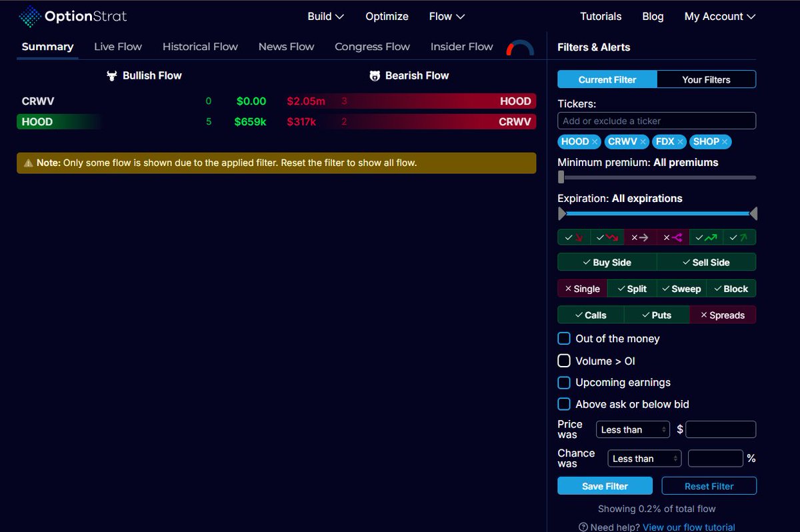Focus the Add or exclude a ticker field

[657, 121]
